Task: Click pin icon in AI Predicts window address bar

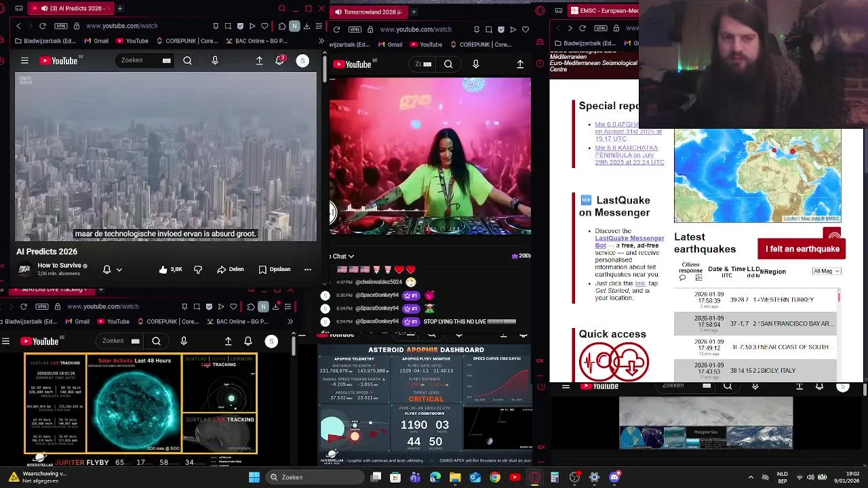Action: point(216,26)
